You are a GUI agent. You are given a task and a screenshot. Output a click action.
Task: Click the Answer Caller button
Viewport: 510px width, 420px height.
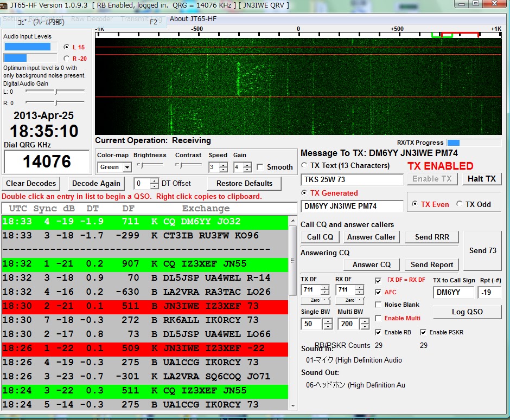click(372, 237)
